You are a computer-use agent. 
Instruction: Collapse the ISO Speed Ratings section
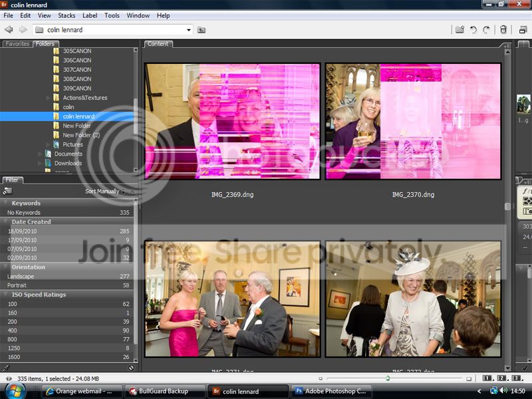click(x=6, y=295)
